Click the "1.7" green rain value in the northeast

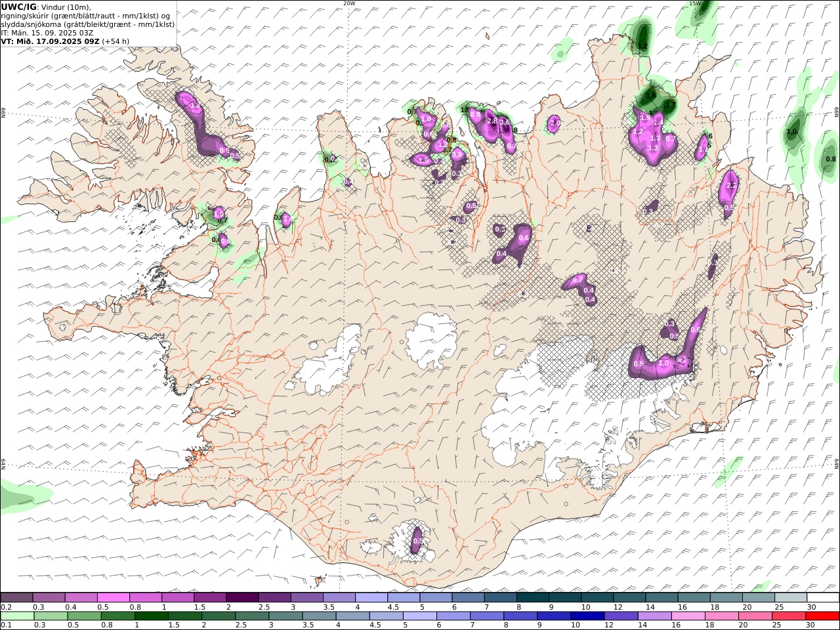click(x=670, y=105)
